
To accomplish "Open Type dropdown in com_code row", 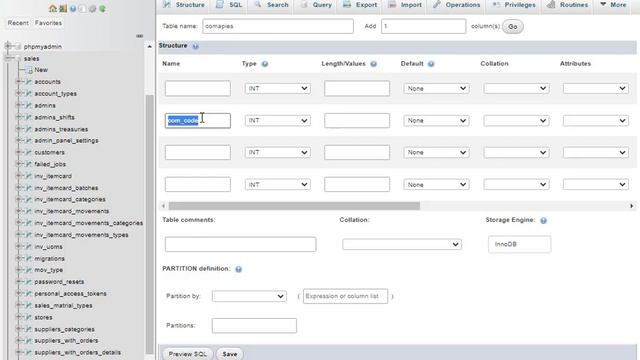I will tap(277, 120).
